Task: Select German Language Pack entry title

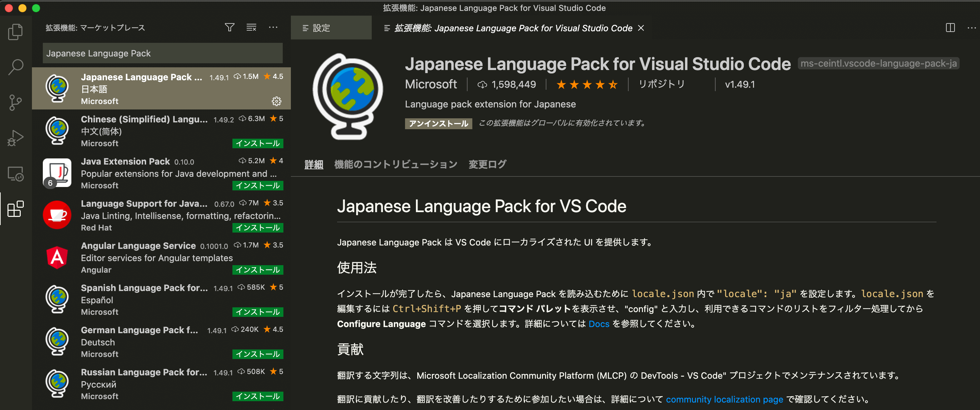Action: click(139, 330)
